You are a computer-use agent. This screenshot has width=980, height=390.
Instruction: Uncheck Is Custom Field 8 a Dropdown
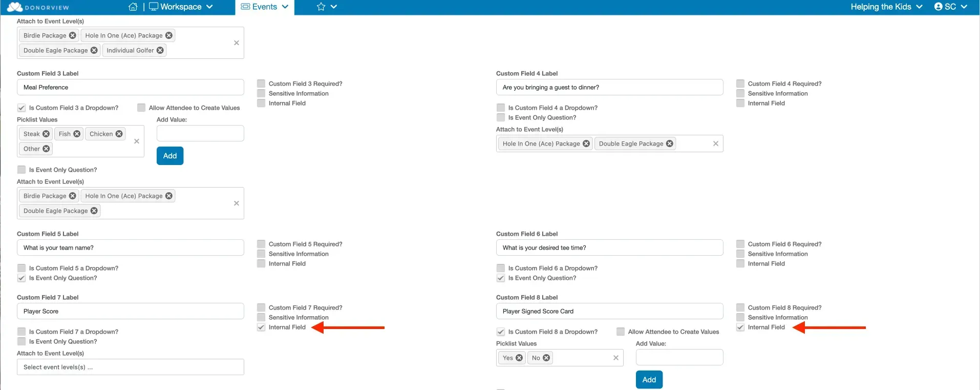pyautogui.click(x=501, y=332)
